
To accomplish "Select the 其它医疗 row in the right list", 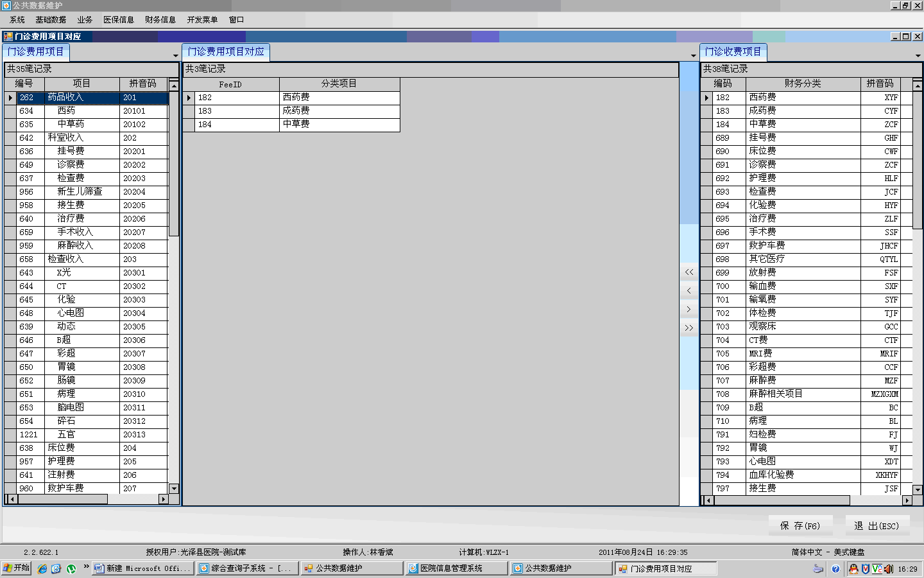I will pos(807,259).
